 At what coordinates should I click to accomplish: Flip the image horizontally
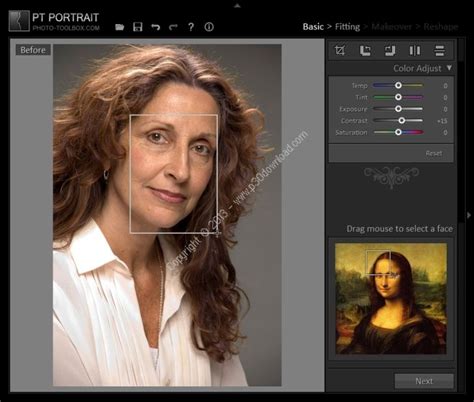(x=415, y=51)
